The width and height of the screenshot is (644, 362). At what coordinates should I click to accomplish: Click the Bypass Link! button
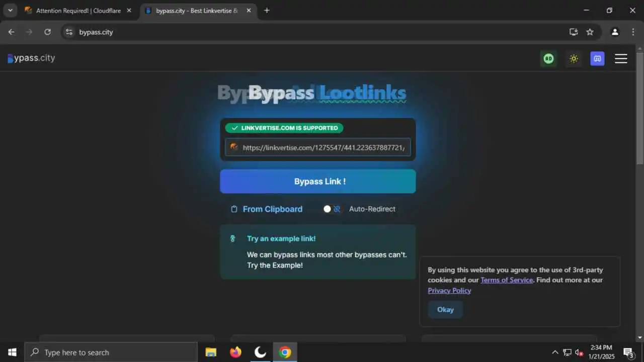[318, 182]
